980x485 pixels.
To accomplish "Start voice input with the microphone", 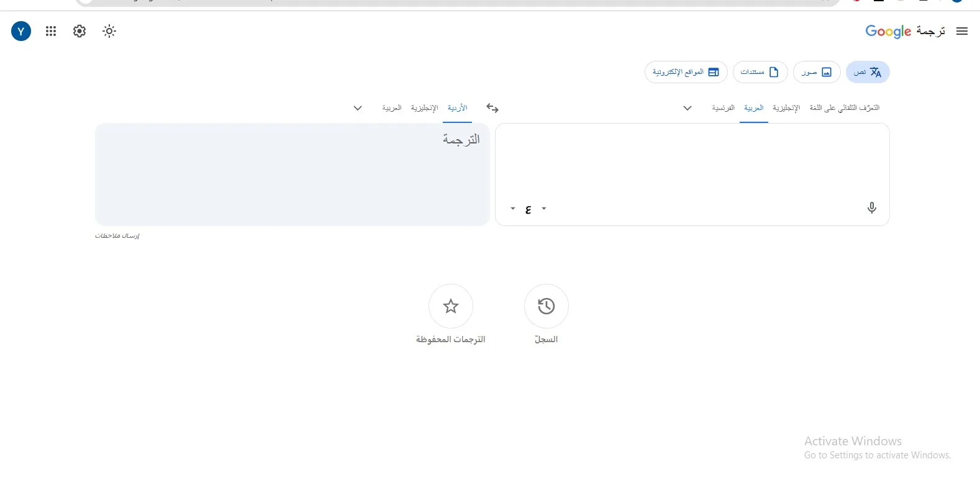I will tap(872, 208).
